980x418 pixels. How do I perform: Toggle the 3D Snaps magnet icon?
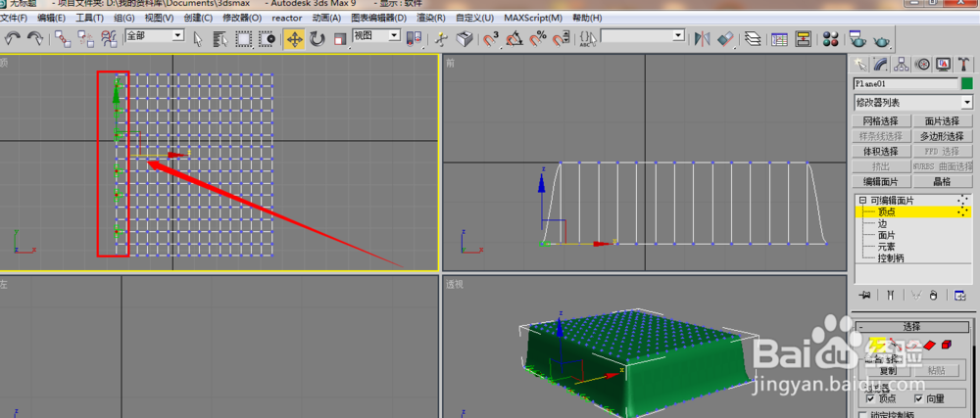[491, 39]
